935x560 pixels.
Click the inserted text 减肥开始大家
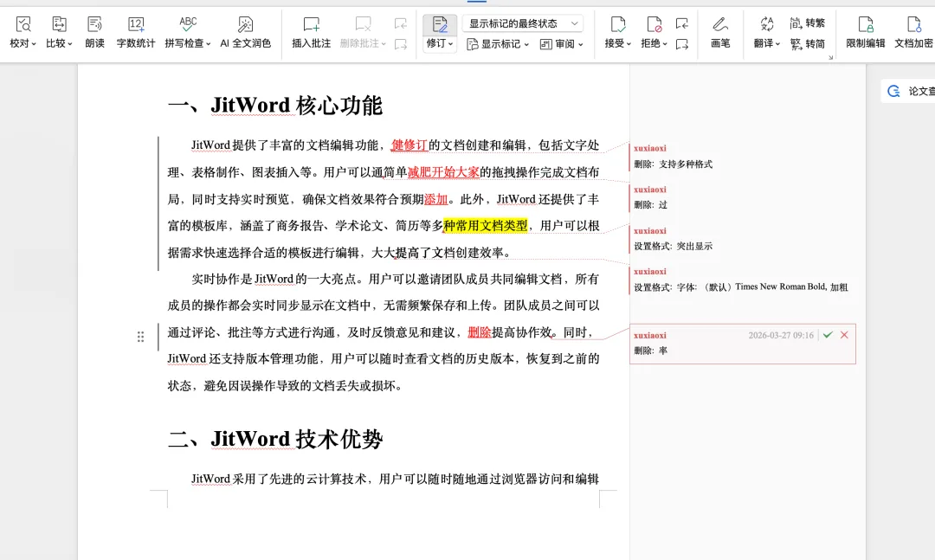443,172
